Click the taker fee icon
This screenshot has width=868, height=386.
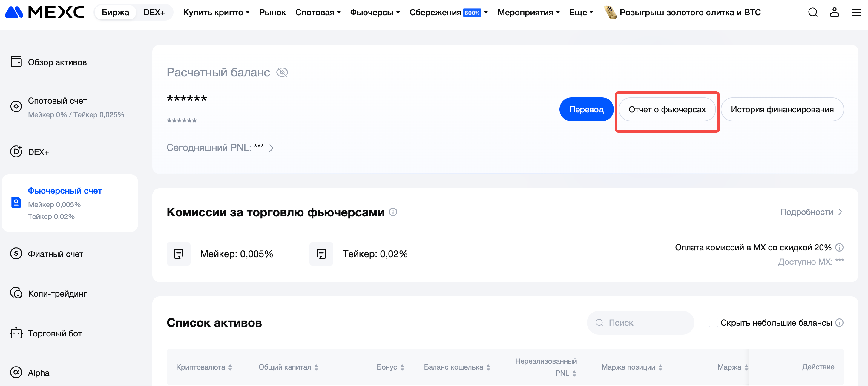(x=321, y=254)
